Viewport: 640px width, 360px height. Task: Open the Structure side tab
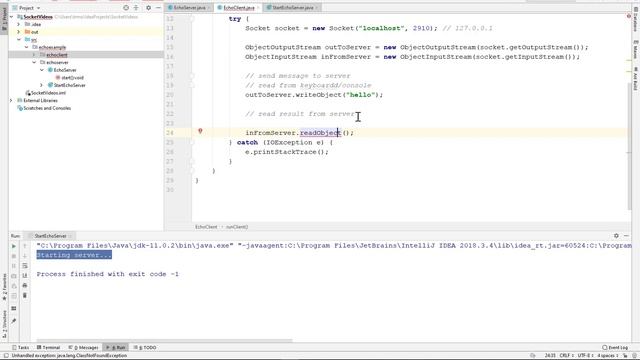[x=4, y=324]
